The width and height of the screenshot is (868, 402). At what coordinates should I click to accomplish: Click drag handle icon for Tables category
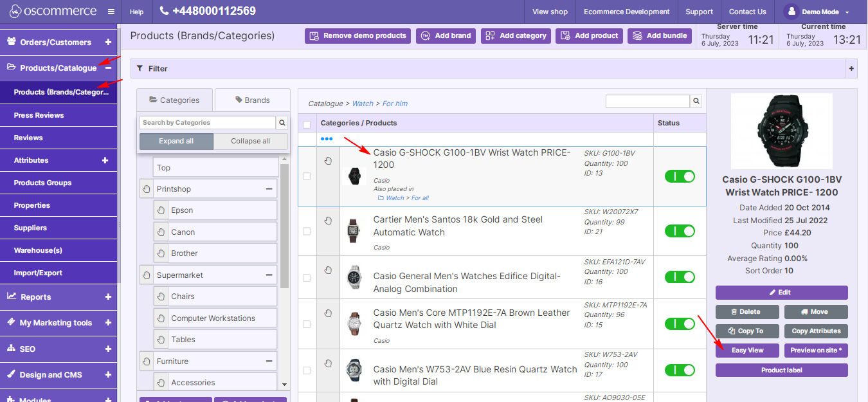[x=160, y=340]
